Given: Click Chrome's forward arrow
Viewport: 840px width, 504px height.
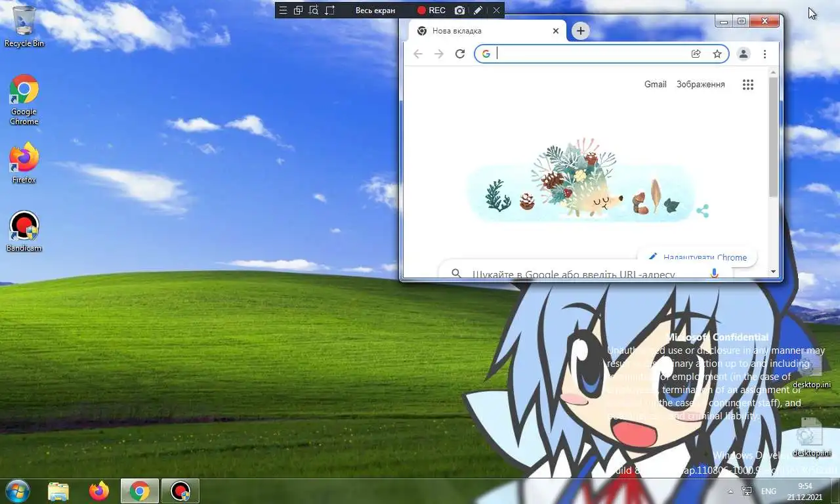Looking at the screenshot, I should coord(439,54).
